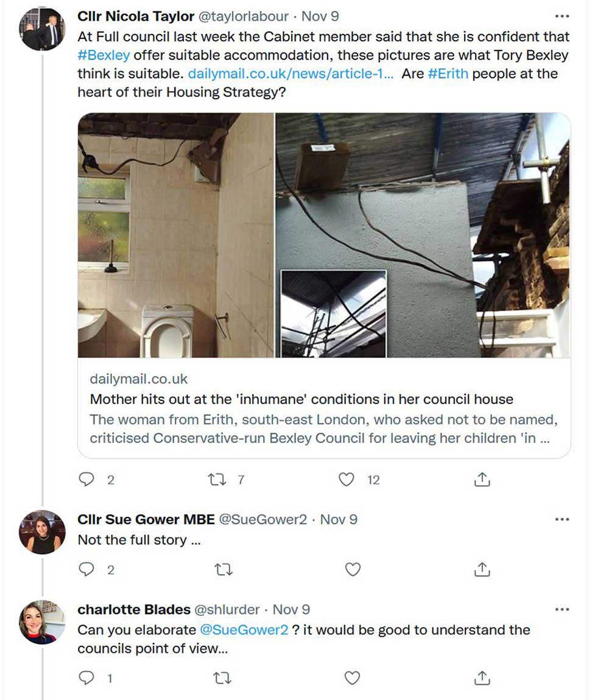Image resolution: width=609 pixels, height=700 pixels.
Task: Open the bathroom photo in the tweet
Action: (176, 235)
